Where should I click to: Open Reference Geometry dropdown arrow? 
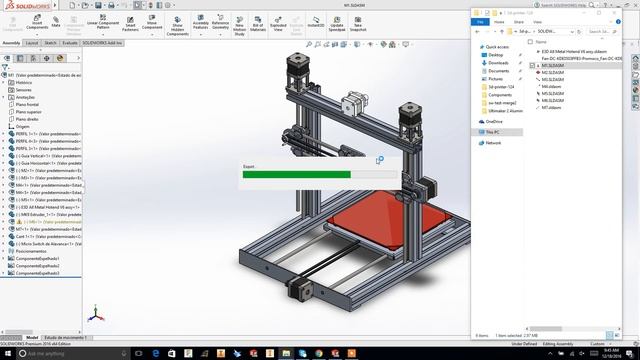[220, 35]
